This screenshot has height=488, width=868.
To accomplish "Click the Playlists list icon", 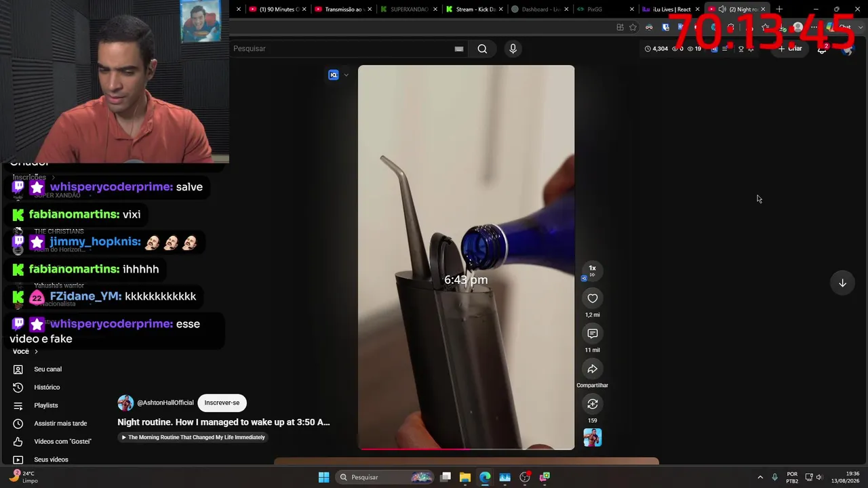I will pos(18,405).
